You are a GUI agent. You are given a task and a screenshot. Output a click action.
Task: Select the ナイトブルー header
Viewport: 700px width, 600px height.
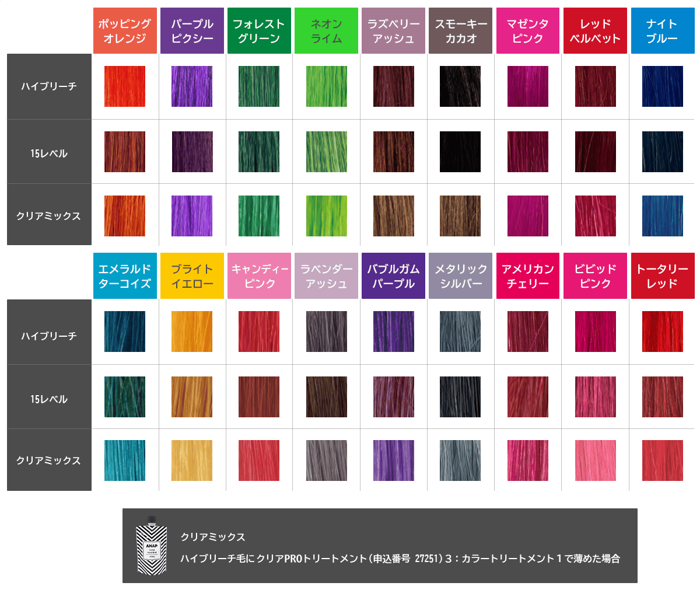[x=662, y=30]
